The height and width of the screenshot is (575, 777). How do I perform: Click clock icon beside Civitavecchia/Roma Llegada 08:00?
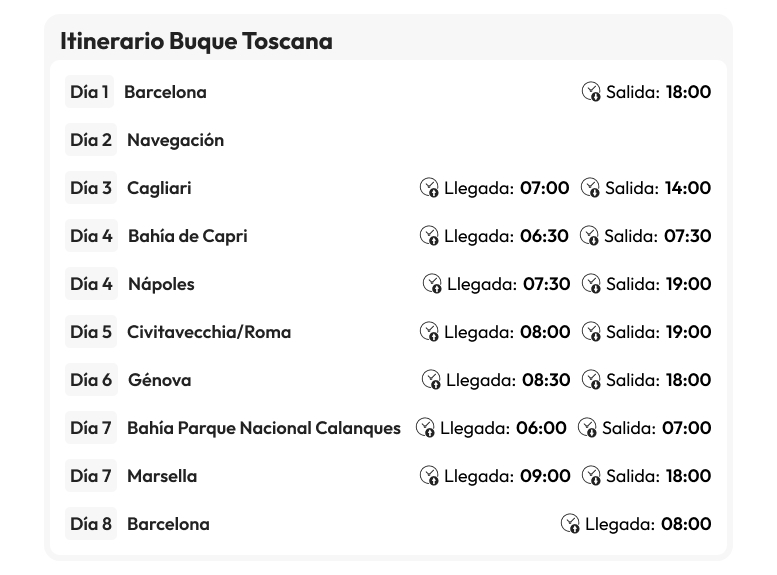pos(429,332)
